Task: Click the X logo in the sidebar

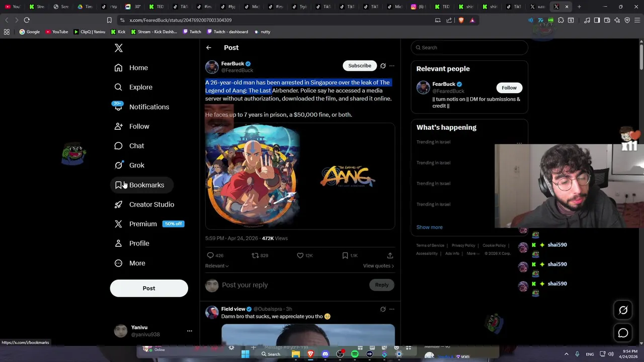Action: coord(119,48)
